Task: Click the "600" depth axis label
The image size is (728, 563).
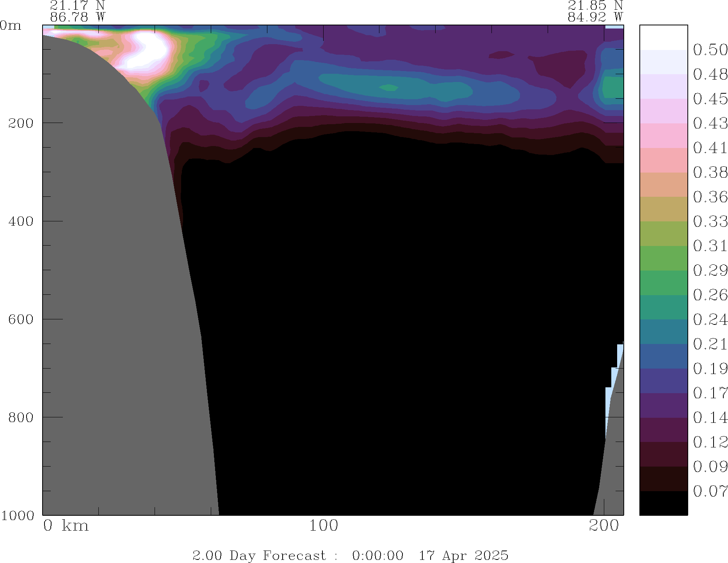Action: pyautogui.click(x=21, y=319)
